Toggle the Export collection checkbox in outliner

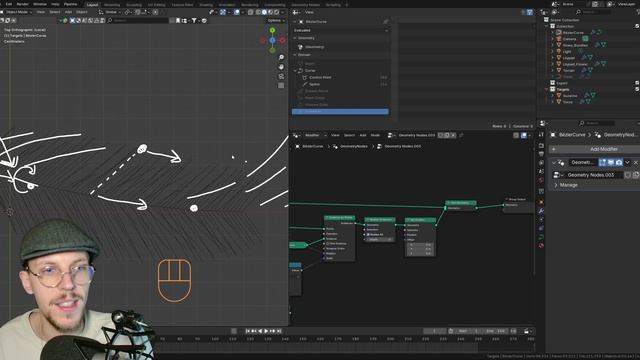(x=637, y=83)
